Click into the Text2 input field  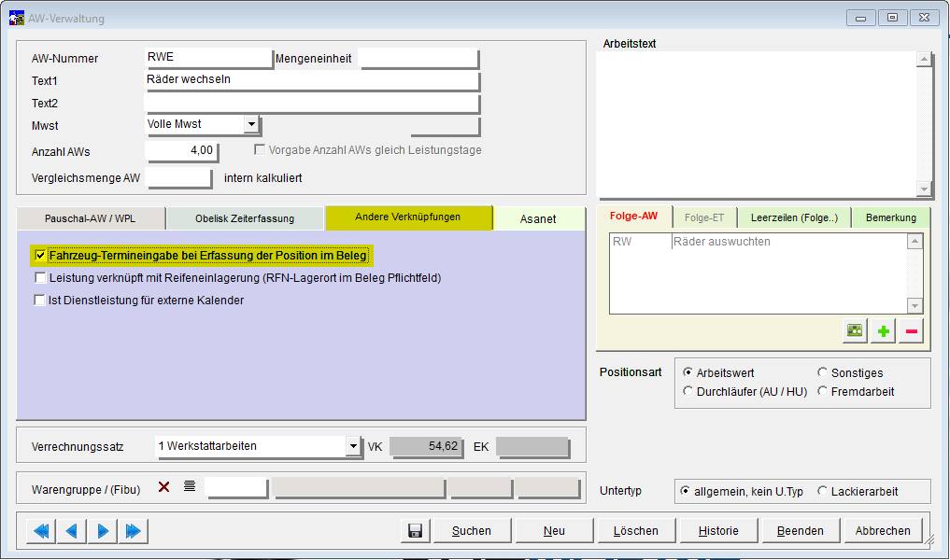tap(312, 103)
